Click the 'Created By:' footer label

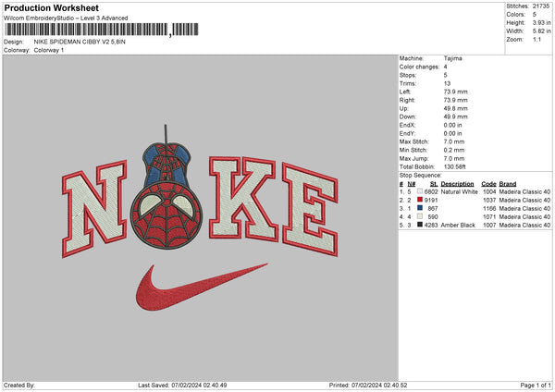[19, 386]
